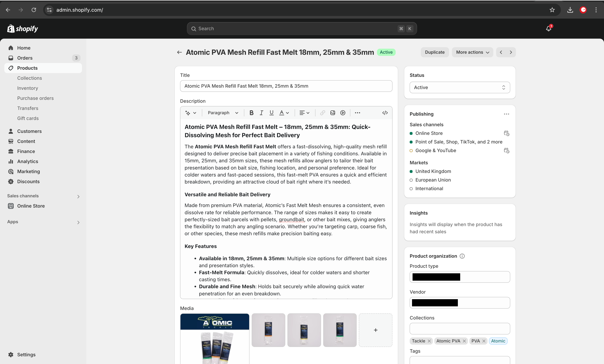
Task: Switch to HTML code view
Action: [385, 113]
